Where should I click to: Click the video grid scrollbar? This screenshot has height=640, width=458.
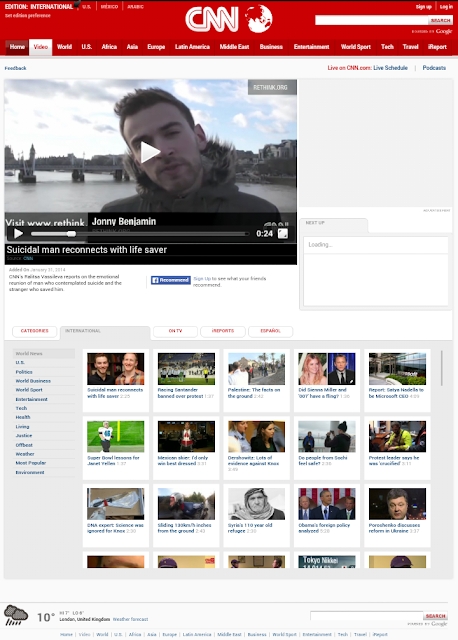tap(442, 368)
